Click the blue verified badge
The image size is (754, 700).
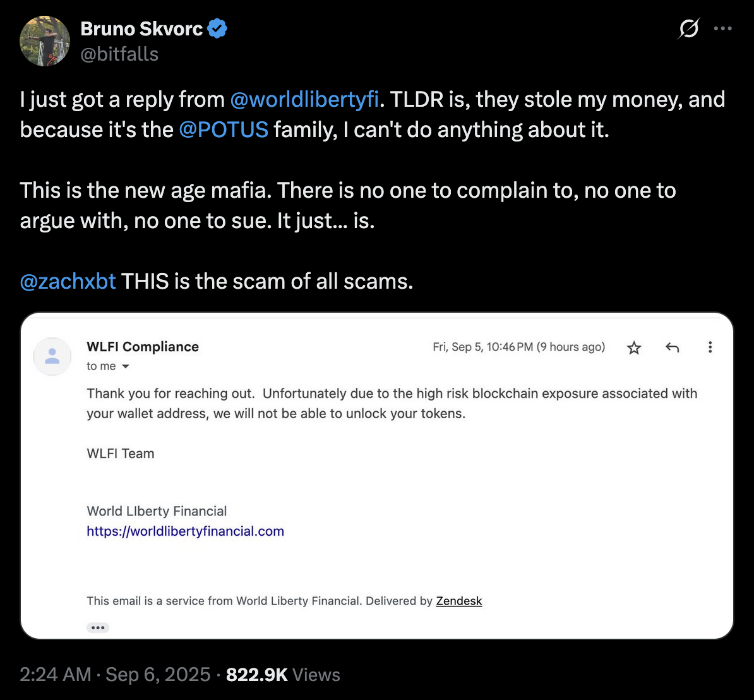217,28
